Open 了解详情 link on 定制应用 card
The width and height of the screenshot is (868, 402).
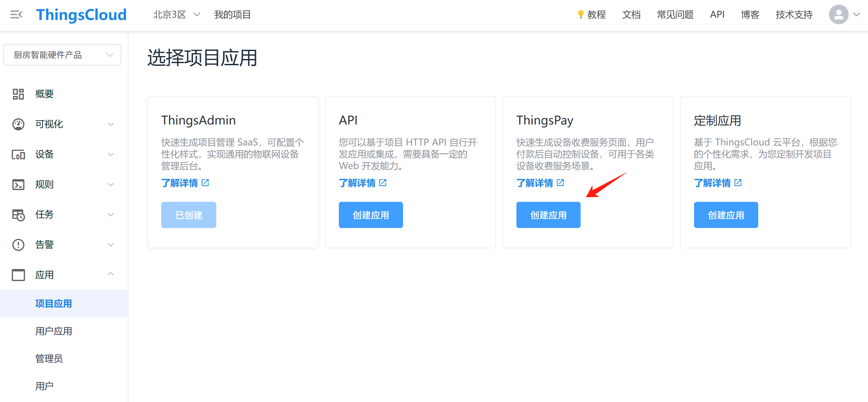[712, 183]
